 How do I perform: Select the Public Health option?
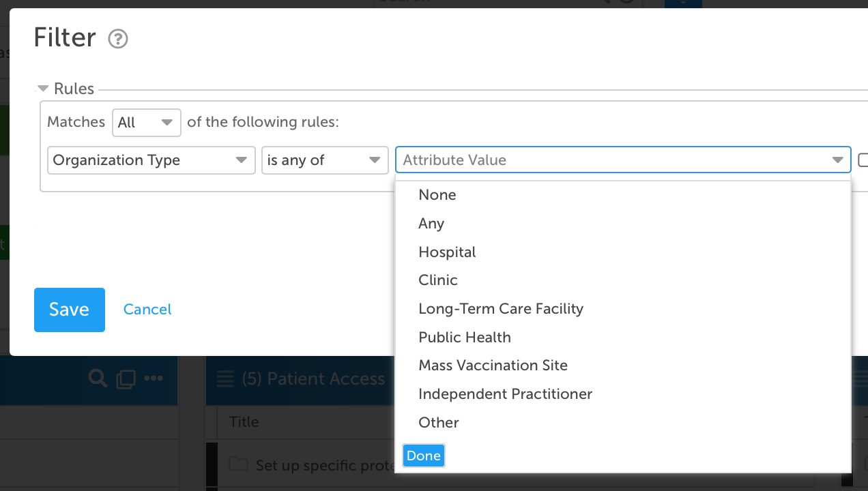[x=464, y=338]
